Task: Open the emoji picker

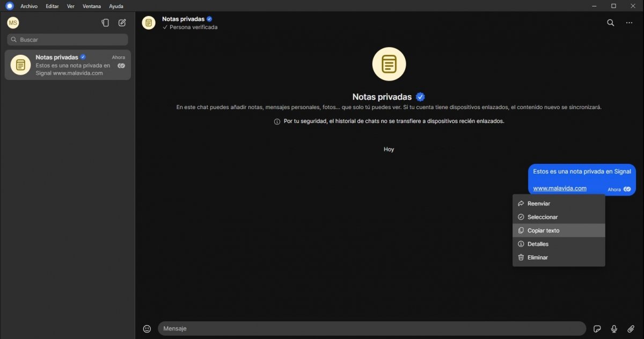Action: [x=147, y=328]
